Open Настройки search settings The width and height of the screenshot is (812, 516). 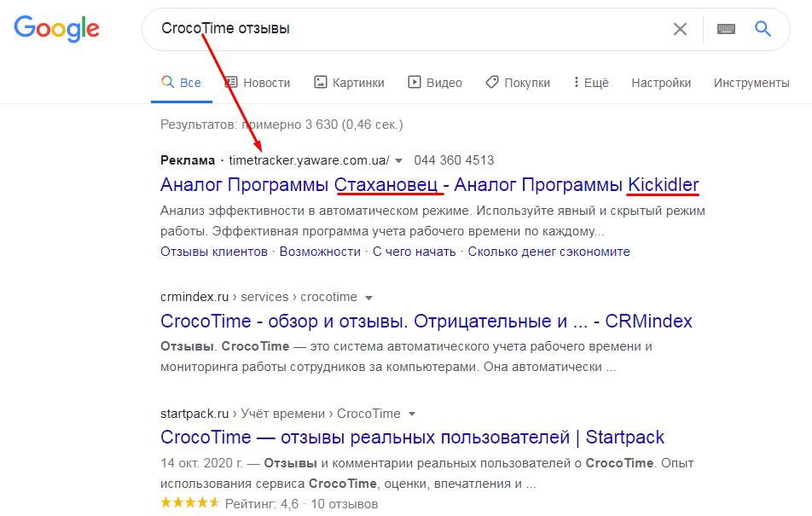[661, 83]
